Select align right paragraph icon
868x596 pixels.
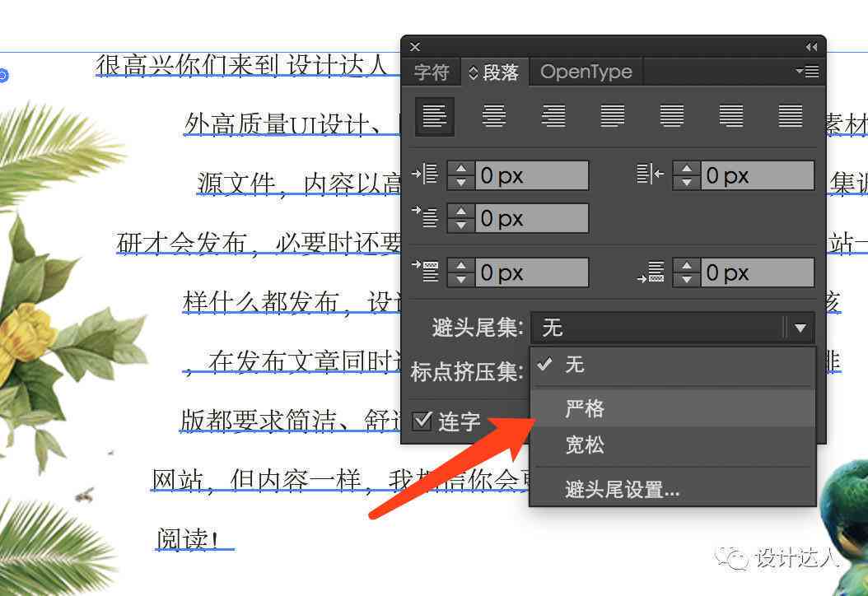pyautogui.click(x=553, y=117)
